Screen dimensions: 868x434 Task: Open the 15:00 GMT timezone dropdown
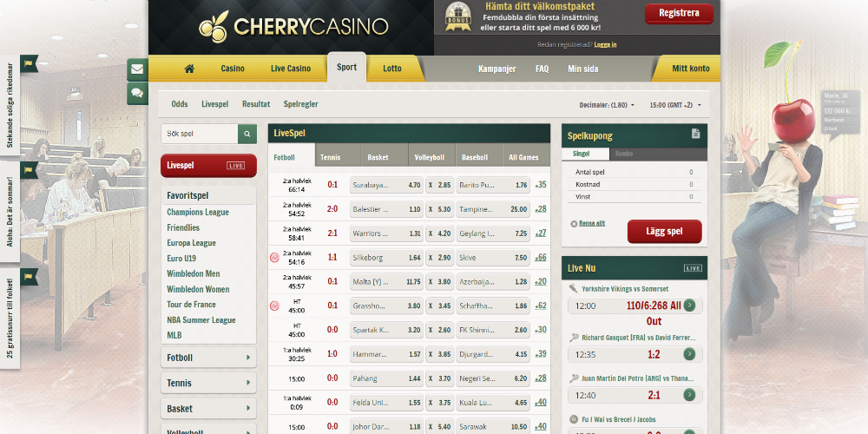(x=675, y=105)
